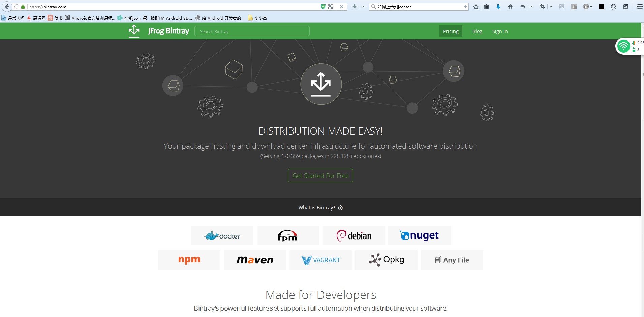The image size is (644, 317).
Task: Click the play icon beside What is Bintray
Action: (340, 208)
